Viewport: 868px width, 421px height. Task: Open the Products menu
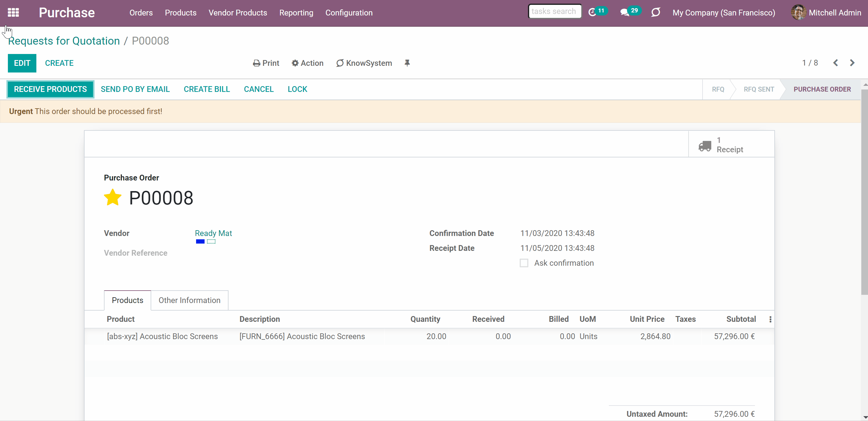181,12
